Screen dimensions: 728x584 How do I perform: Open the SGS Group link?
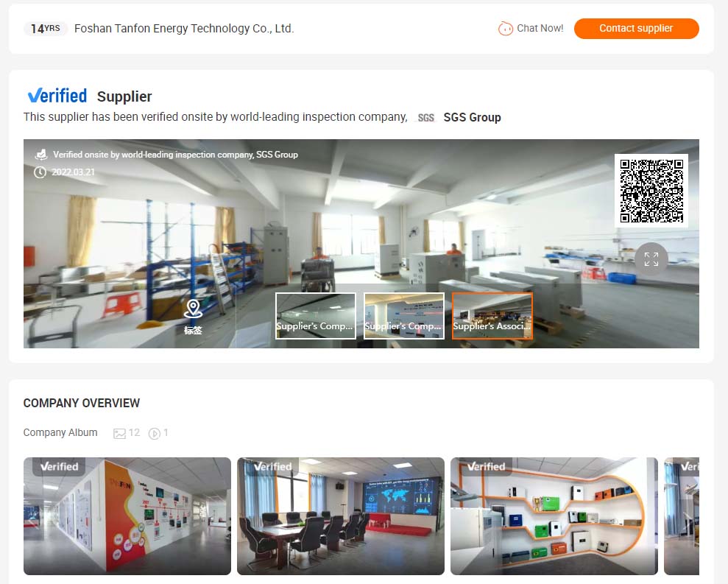pyautogui.click(x=472, y=118)
